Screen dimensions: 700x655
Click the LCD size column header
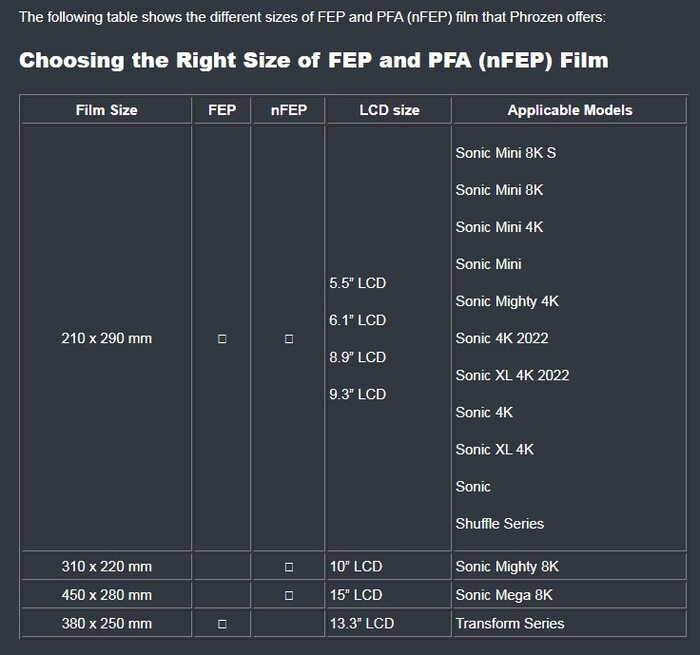click(x=389, y=110)
